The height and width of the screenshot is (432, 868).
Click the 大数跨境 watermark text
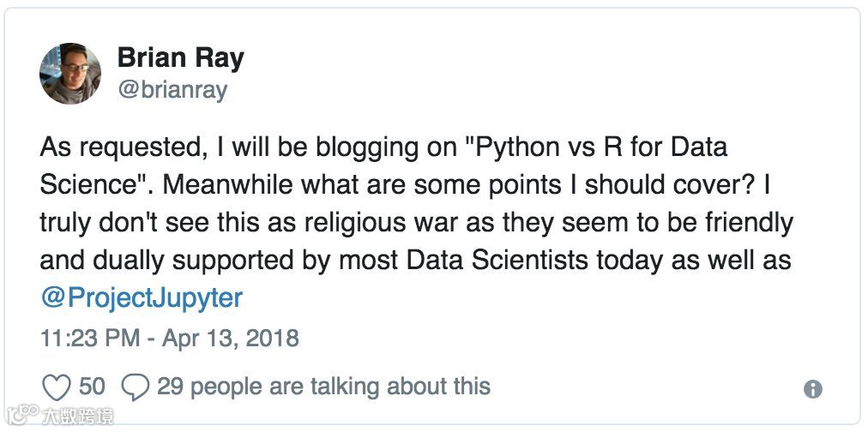[77, 417]
